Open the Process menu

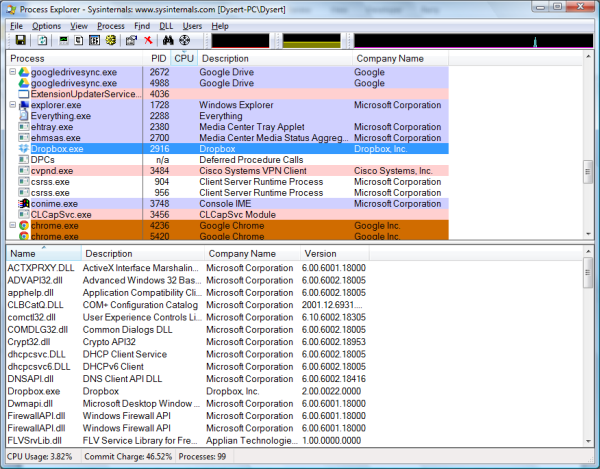click(x=111, y=26)
